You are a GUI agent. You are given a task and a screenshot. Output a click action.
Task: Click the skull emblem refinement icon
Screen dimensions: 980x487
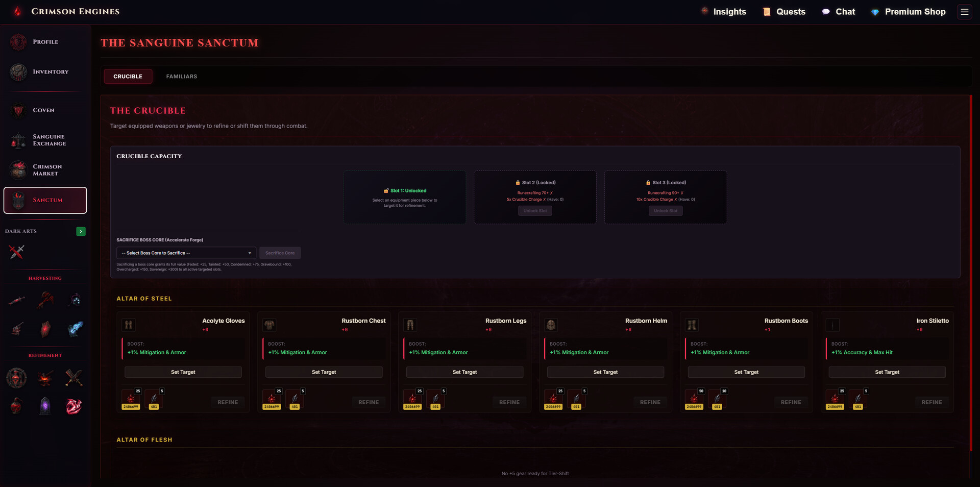coord(16,378)
